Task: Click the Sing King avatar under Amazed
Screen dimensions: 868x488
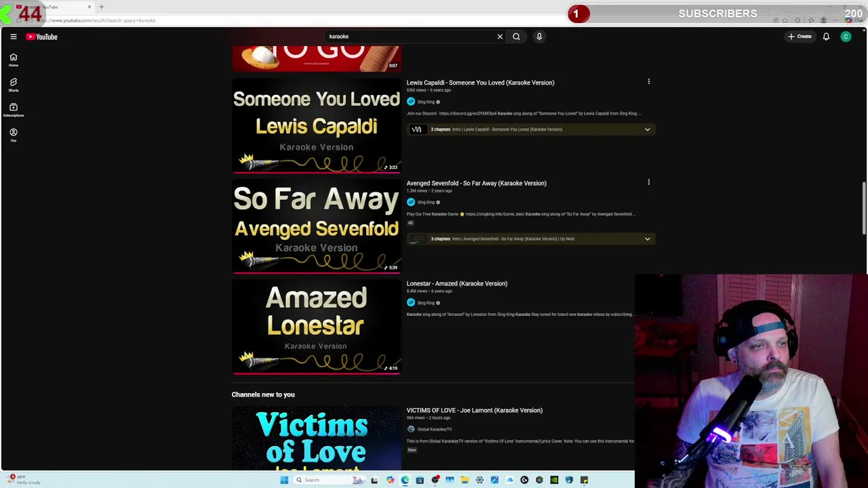Action: coord(410,302)
